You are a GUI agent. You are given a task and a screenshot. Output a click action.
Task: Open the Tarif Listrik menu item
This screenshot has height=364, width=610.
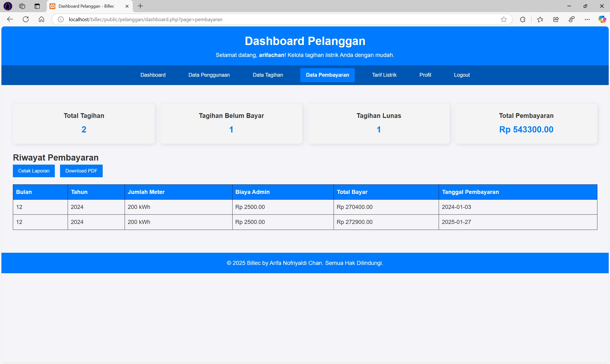[x=384, y=75]
